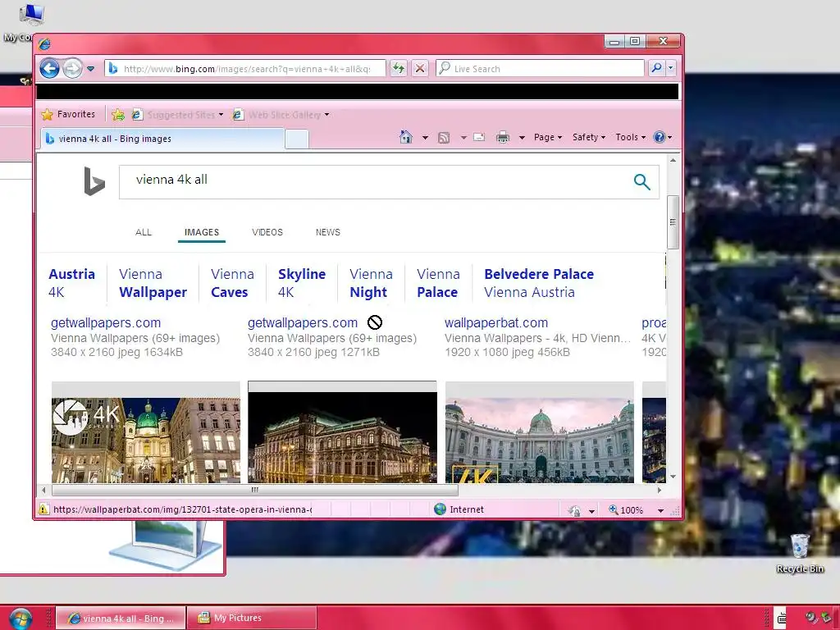This screenshot has height=630, width=840.
Task: Expand the Home button dropdown arrow
Action: [426, 138]
